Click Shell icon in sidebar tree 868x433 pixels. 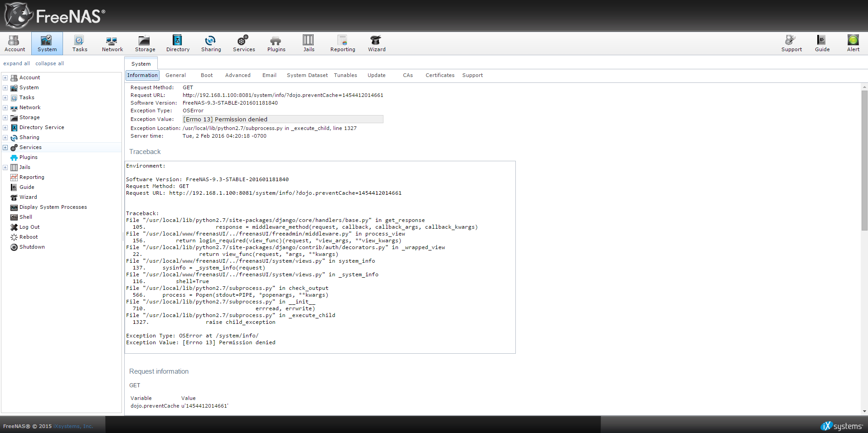coord(14,217)
